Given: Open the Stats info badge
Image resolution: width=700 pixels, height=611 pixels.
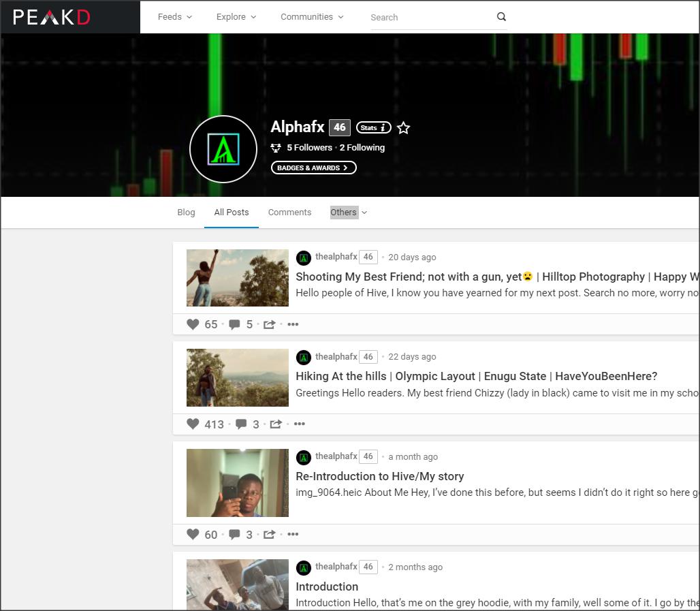Looking at the screenshot, I should pos(374,128).
